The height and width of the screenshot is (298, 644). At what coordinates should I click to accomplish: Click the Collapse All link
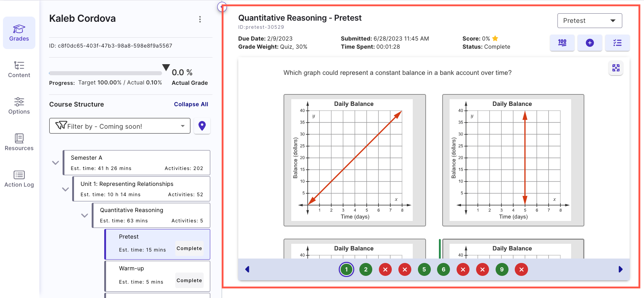pyautogui.click(x=191, y=104)
